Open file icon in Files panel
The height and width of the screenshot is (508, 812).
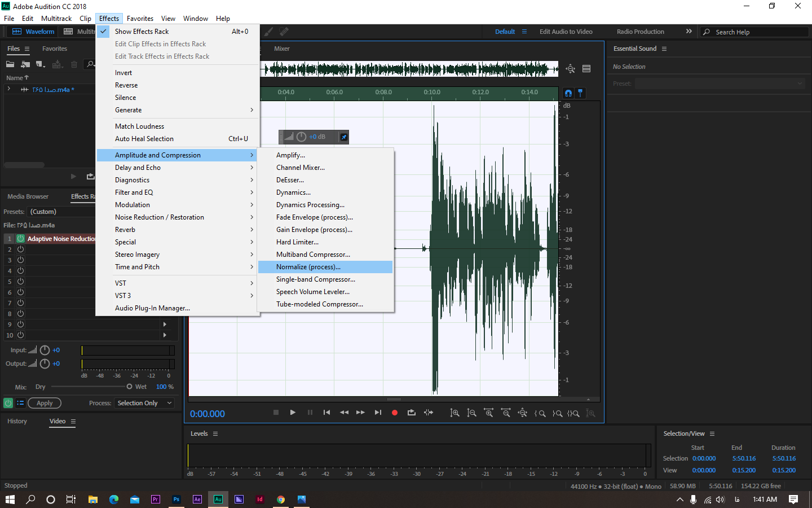pyautogui.click(x=11, y=64)
